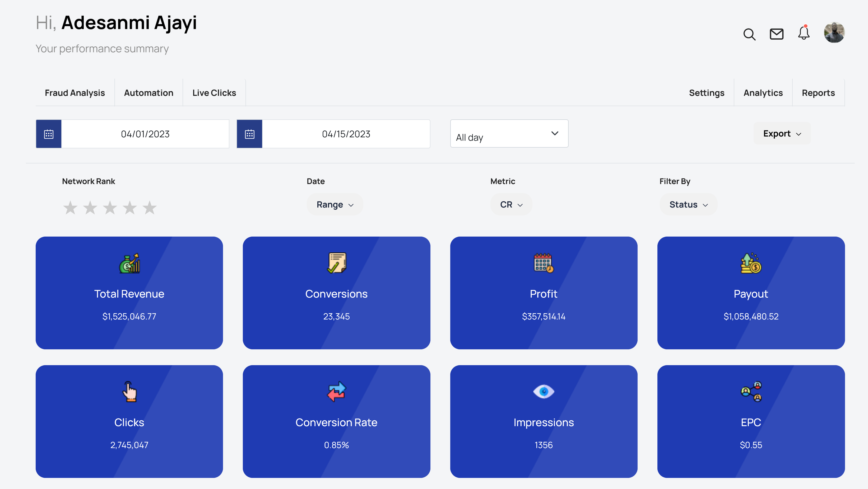Click the Payout money growth icon
This screenshot has height=489, width=868.
click(x=751, y=263)
